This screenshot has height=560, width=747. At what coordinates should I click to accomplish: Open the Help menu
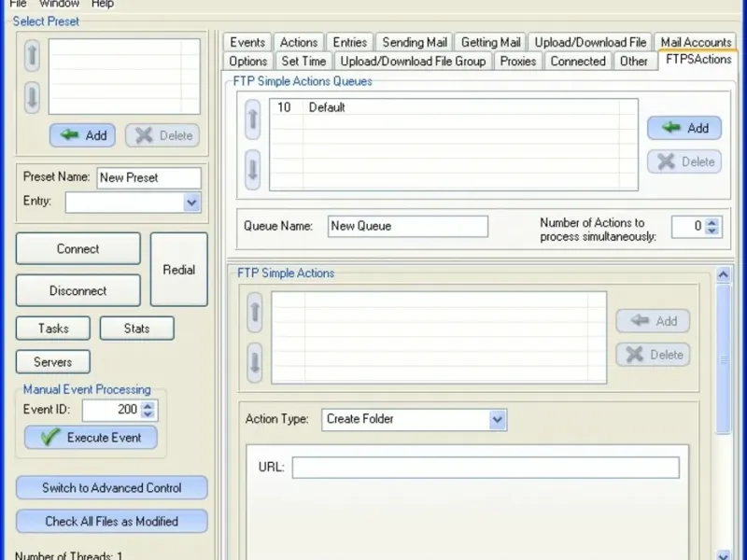point(103,4)
